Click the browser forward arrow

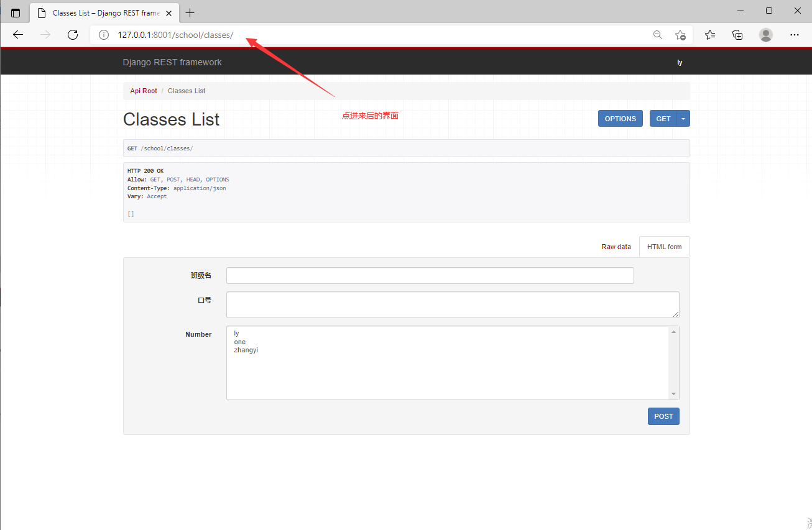coord(45,35)
